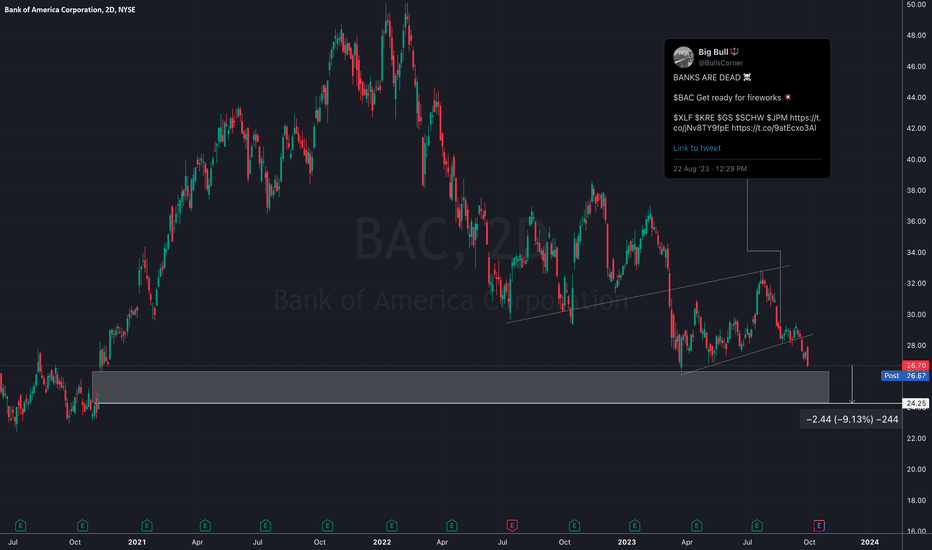
Task: Click the earnings marker just after the 2022 label
Action: [391, 526]
